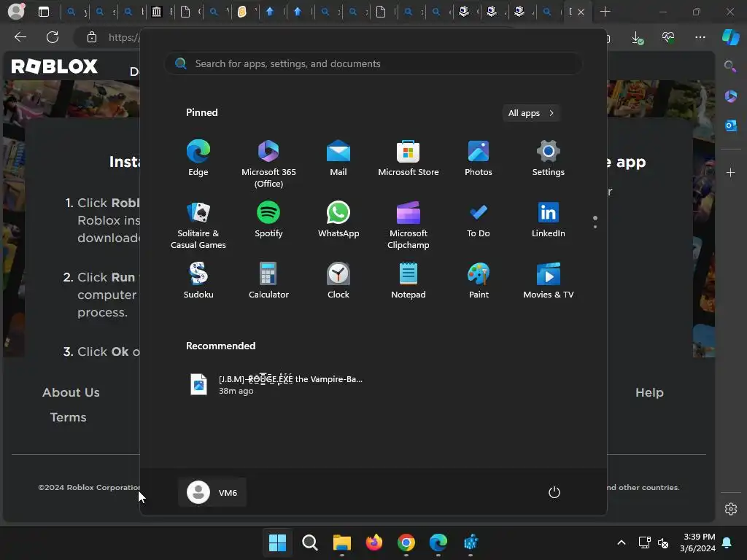
Task: Open a new Edge tab
Action: pos(605,12)
